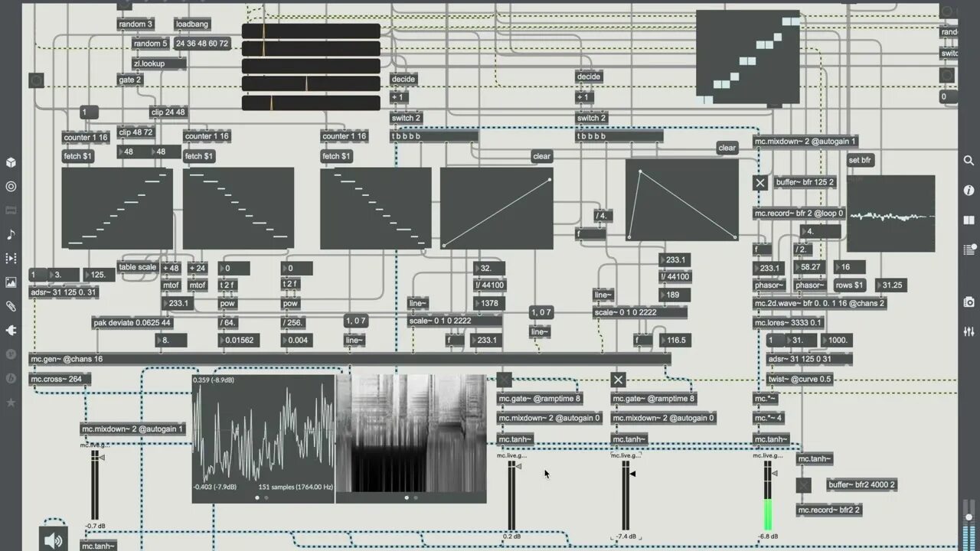Select mc.2d.wave~ bfr 0. 0. 1 16 object

[820, 304]
